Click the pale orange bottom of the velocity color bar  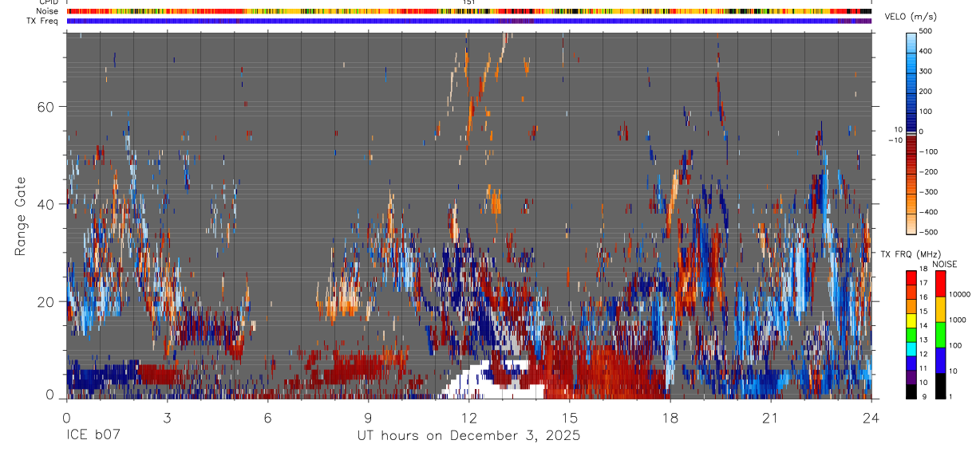(911, 225)
